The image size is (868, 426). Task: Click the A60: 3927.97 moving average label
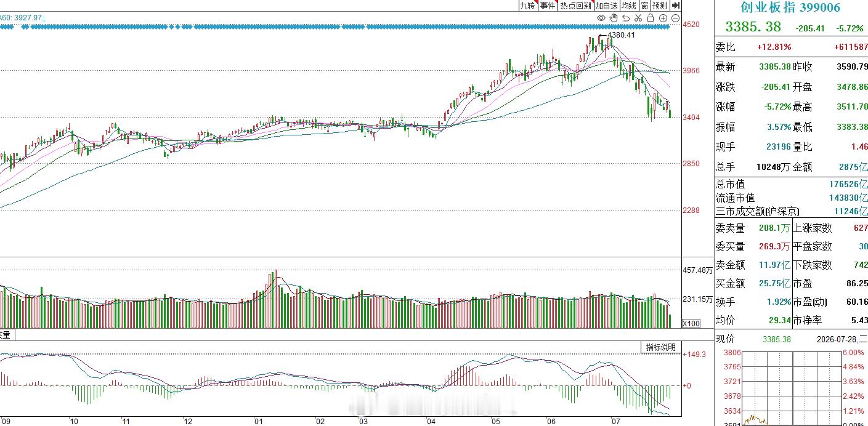[x=22, y=18]
